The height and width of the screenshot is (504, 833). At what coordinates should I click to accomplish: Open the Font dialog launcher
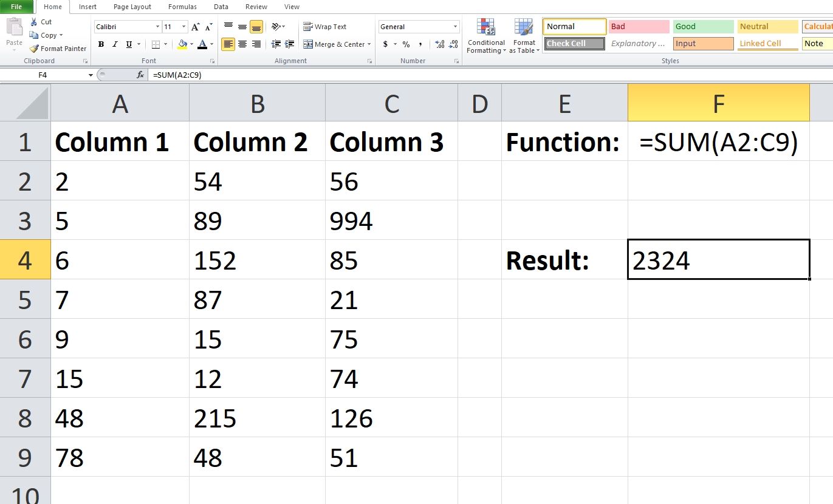coord(212,61)
